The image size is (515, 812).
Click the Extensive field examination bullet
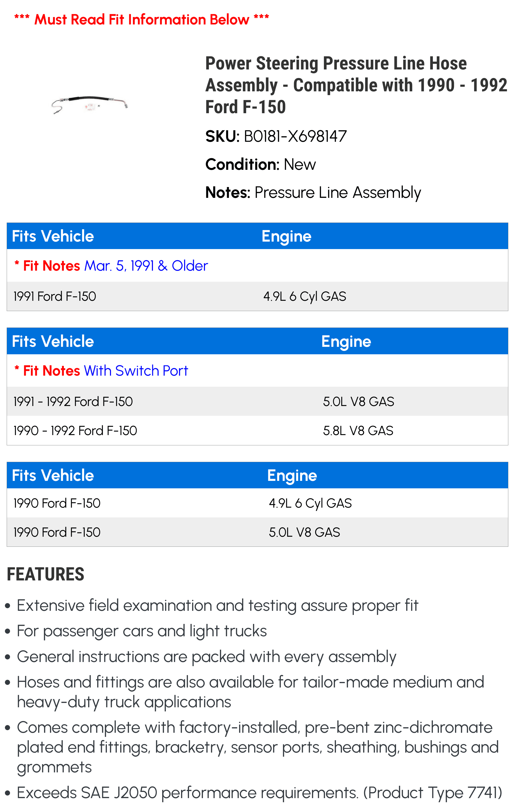pos(217,605)
